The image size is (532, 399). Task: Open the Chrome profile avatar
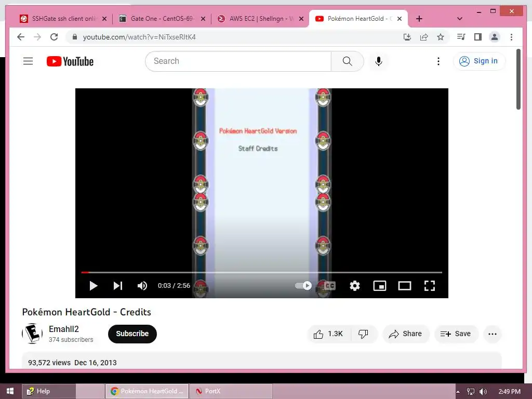point(495,37)
